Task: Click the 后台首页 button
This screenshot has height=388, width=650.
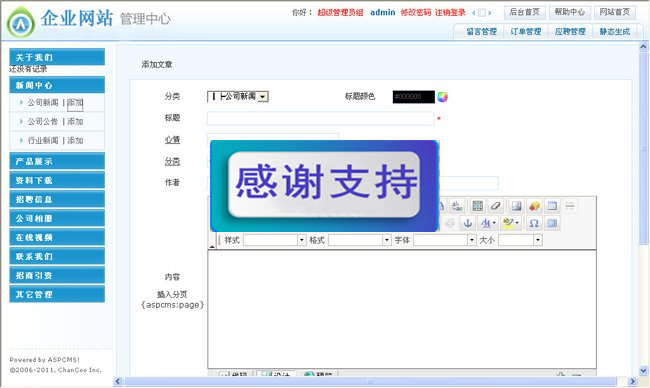Action: [x=524, y=12]
